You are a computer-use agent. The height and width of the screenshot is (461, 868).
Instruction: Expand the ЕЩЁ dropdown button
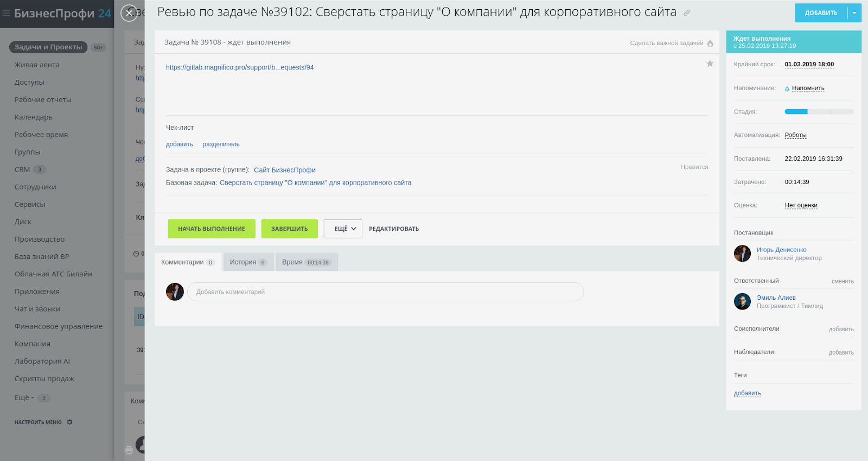coord(343,229)
